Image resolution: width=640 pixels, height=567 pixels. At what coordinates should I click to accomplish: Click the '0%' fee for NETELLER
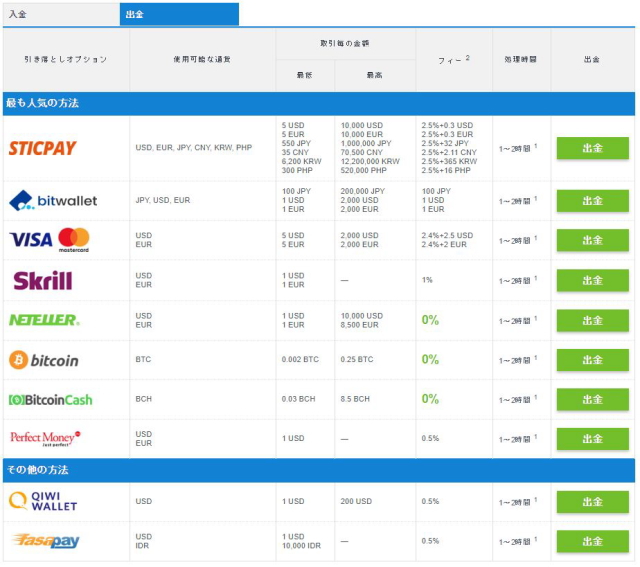click(x=430, y=320)
